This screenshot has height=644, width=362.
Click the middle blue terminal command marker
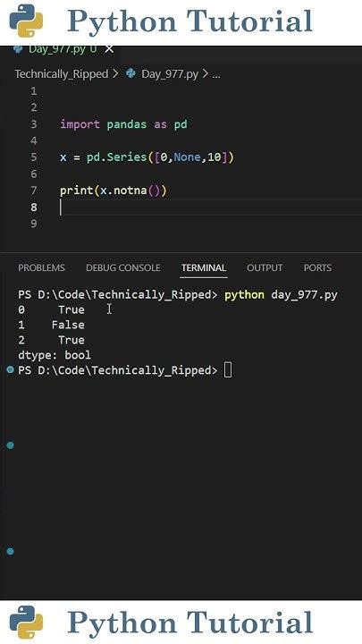coord(10,445)
